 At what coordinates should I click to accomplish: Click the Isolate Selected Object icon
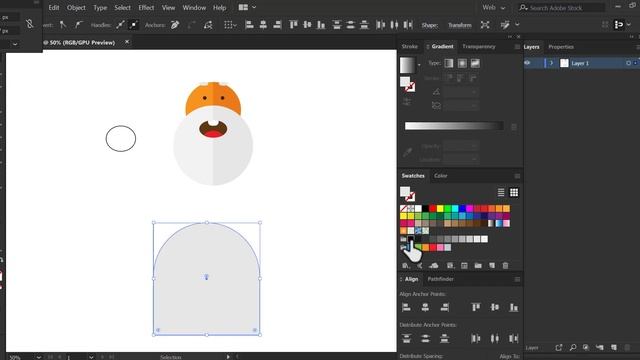(485, 25)
